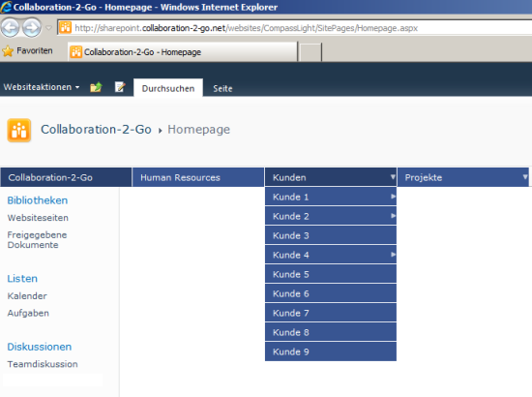Open the Kunden navigation menu
This screenshot has height=397, width=532.
click(x=331, y=177)
